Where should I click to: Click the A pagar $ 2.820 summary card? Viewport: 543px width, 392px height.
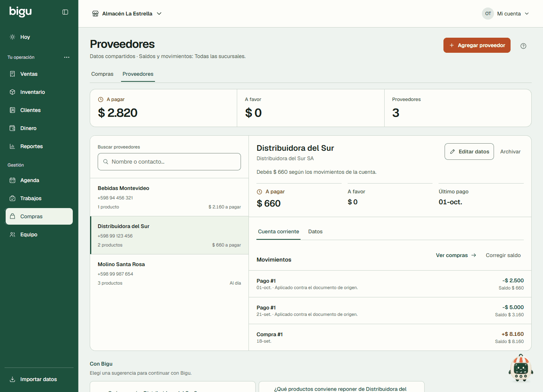click(x=164, y=108)
